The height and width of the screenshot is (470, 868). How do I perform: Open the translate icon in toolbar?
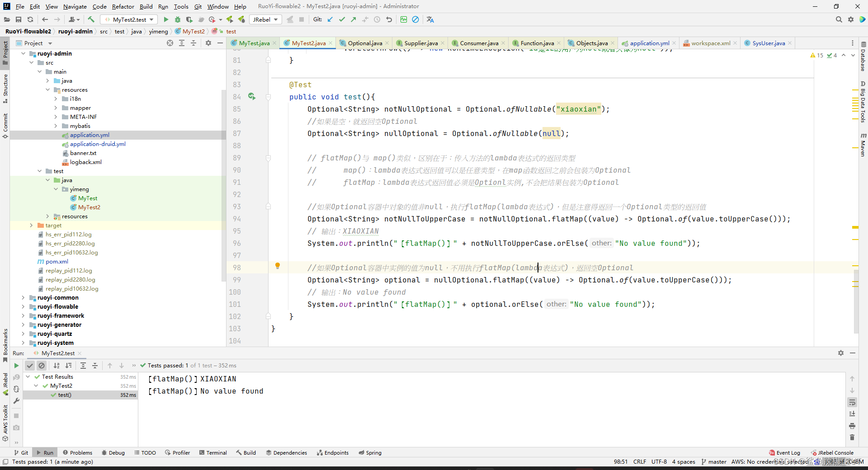pyautogui.click(x=430, y=19)
